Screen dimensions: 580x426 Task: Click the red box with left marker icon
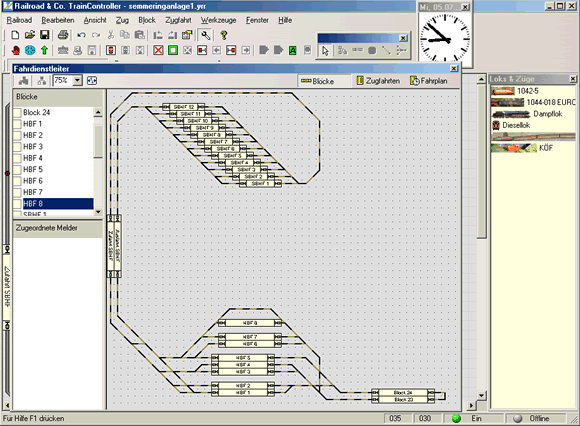pos(202,50)
